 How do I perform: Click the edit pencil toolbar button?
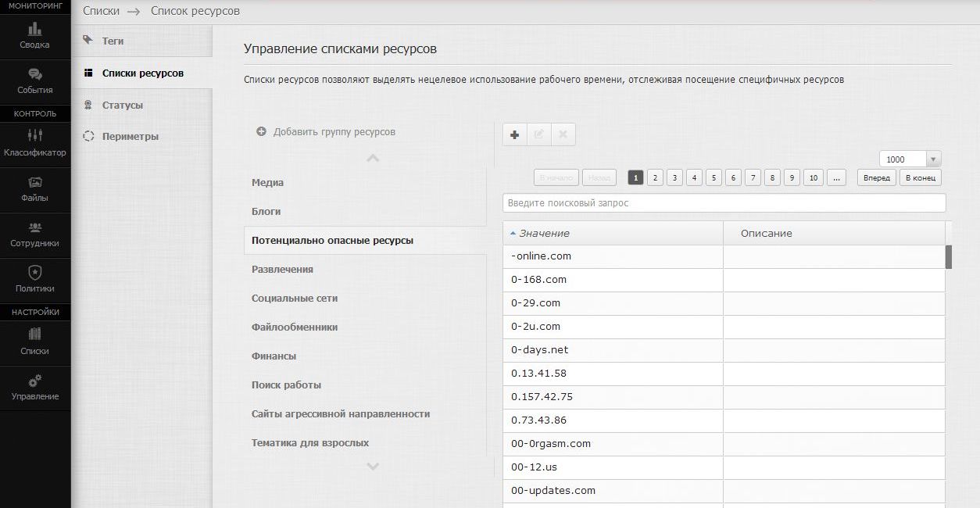(x=538, y=134)
